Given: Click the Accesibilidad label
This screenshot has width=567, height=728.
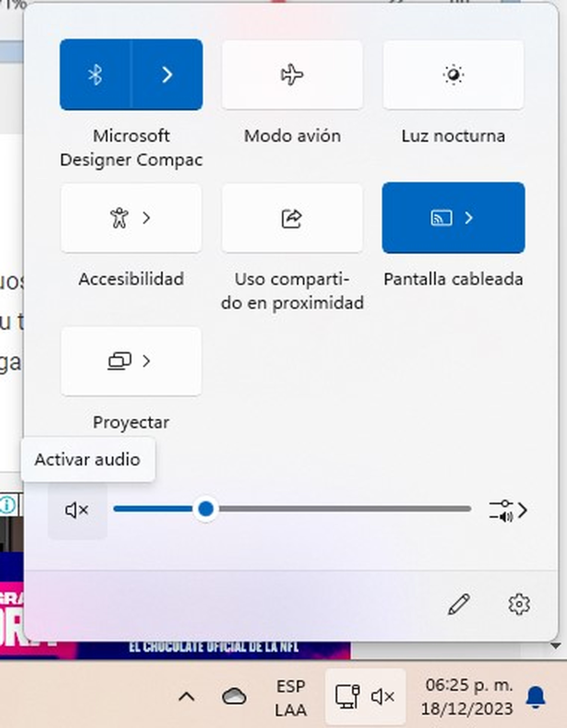Looking at the screenshot, I should (x=131, y=279).
